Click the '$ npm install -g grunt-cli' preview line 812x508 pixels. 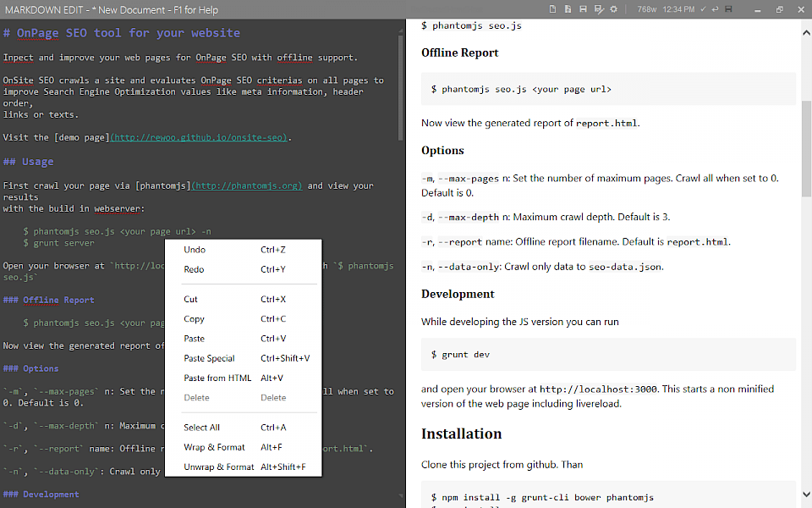click(x=542, y=497)
